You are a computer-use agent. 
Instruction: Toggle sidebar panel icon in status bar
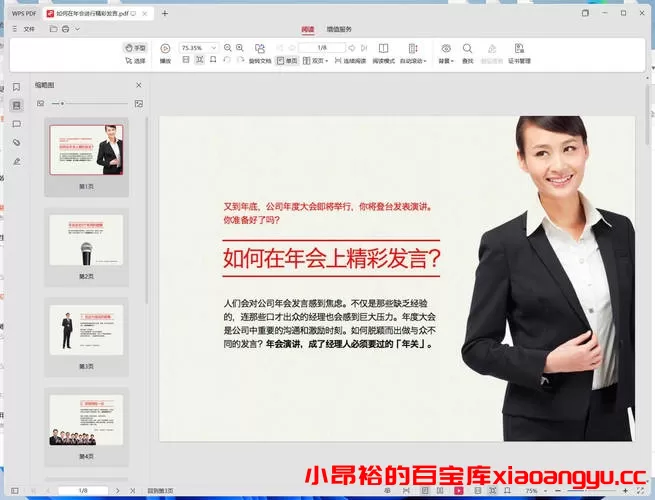point(15,491)
